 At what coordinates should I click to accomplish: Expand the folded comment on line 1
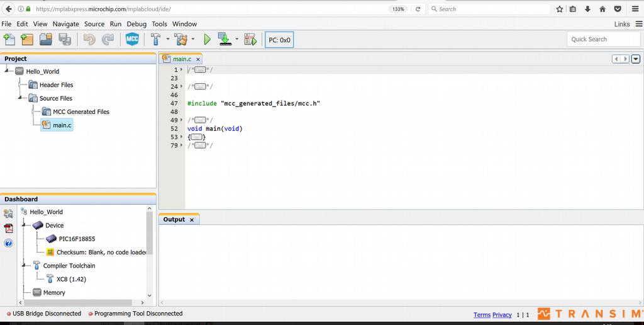(200, 70)
